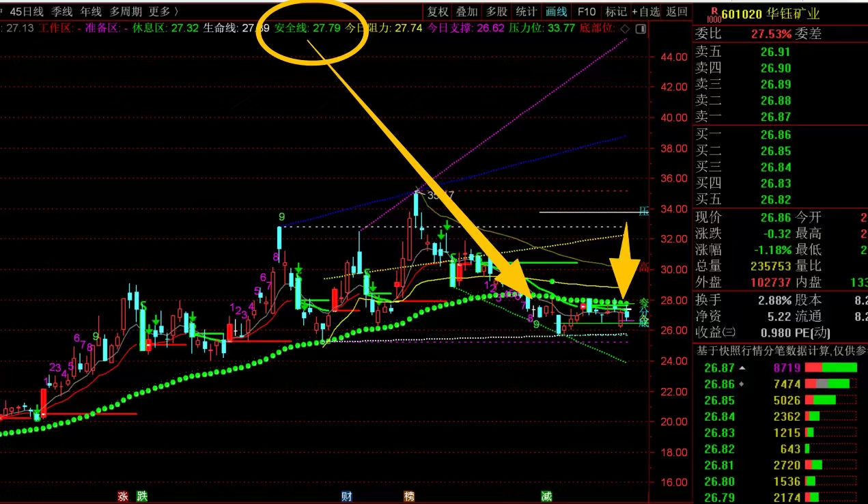
Task: Select the 卖四 26.90 order row
Action: click(x=780, y=68)
